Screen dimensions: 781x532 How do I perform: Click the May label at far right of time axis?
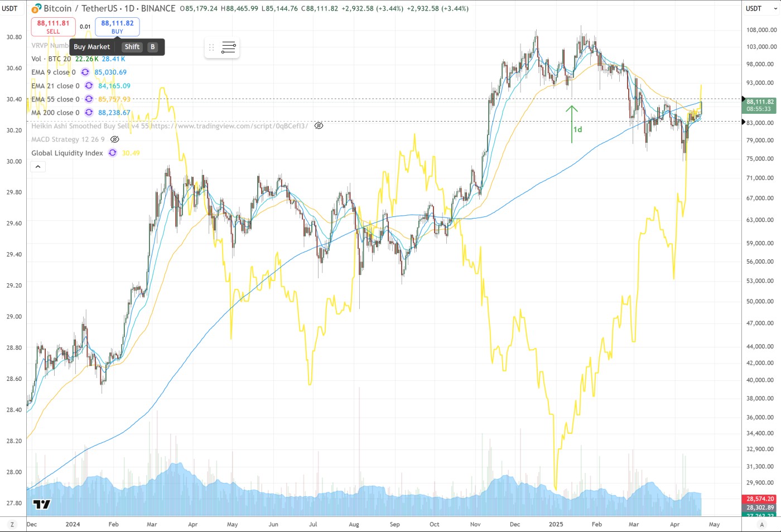click(x=715, y=524)
